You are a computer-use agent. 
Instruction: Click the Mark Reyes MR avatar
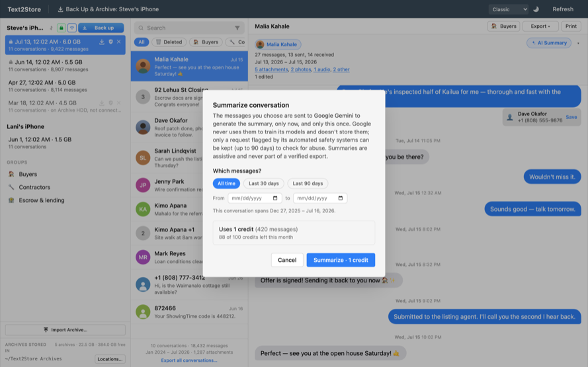click(143, 257)
